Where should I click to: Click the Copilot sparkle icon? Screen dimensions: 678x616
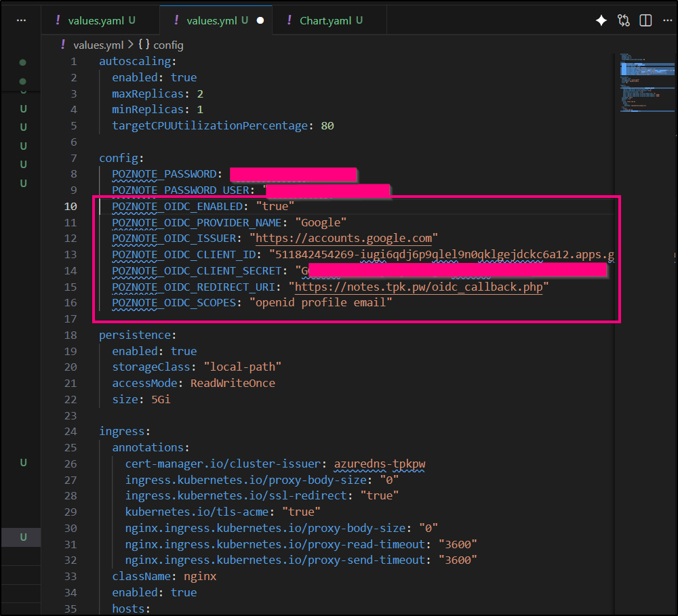point(601,20)
